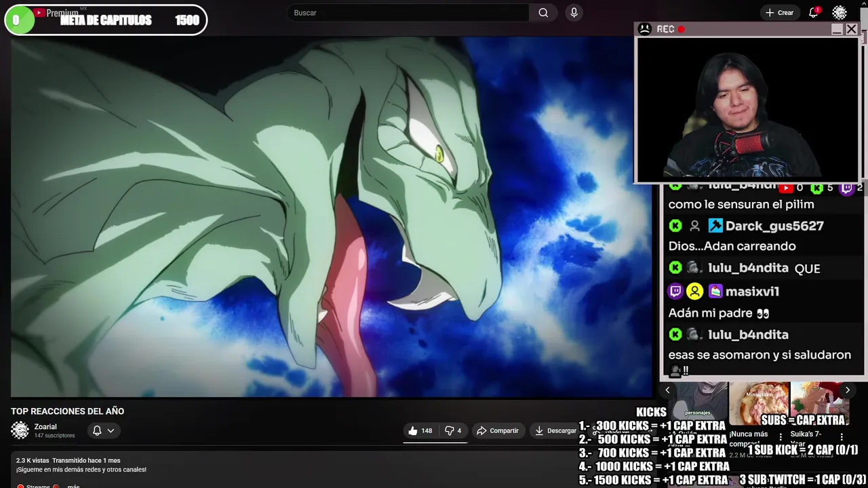Click the REC indicator face icon
868x488 pixels.
coord(645,29)
